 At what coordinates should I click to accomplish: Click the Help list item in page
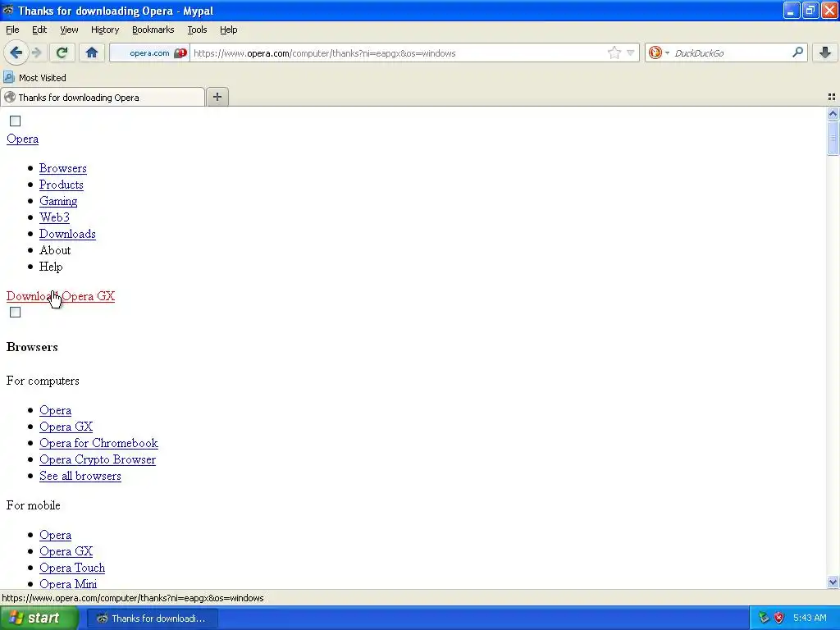click(51, 267)
